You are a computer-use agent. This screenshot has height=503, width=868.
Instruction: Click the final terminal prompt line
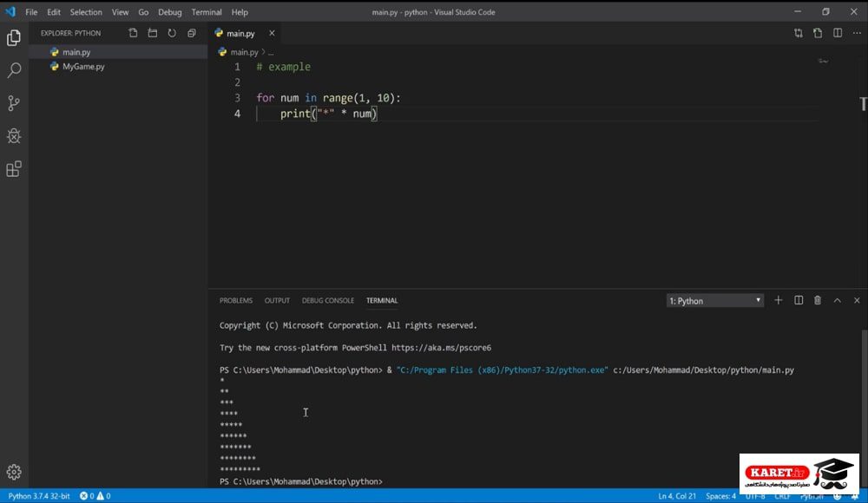[x=300, y=481]
